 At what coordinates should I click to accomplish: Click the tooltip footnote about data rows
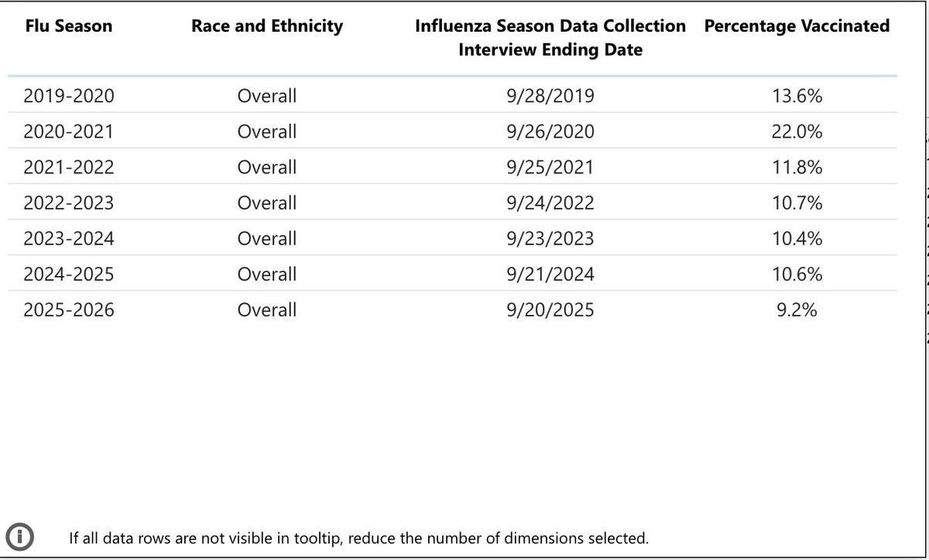pos(358,538)
